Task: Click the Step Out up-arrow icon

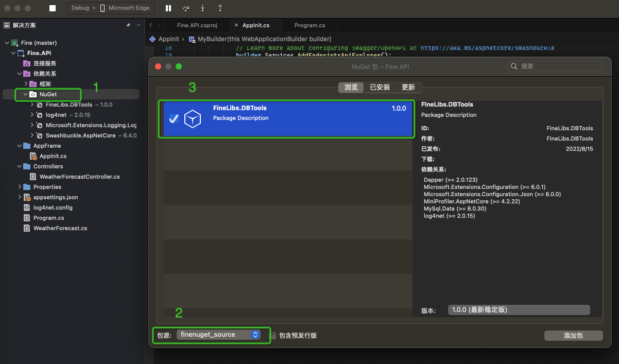Action: [220, 8]
